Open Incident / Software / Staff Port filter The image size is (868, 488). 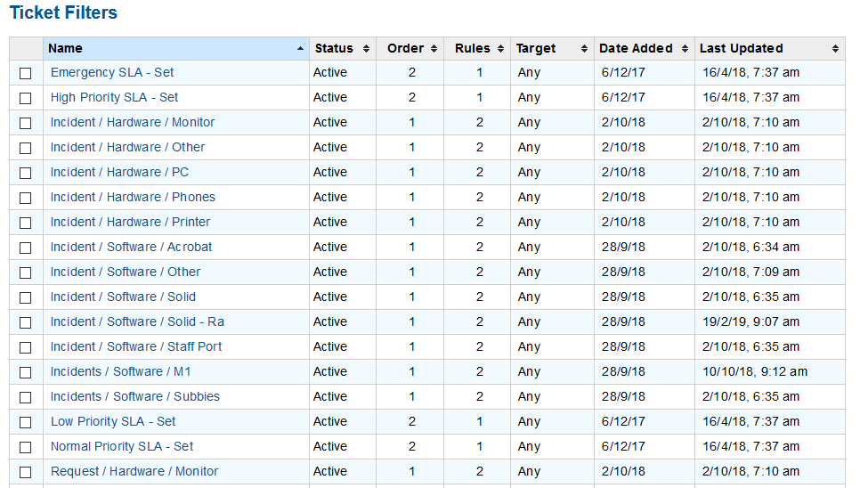[x=136, y=346]
